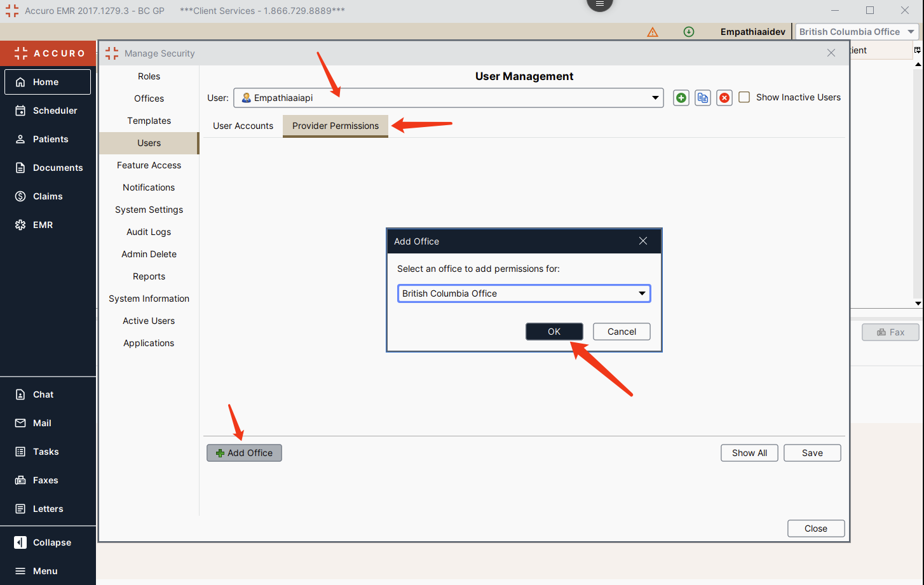924x585 pixels.
Task: Open the EMR module
Action: 48,225
